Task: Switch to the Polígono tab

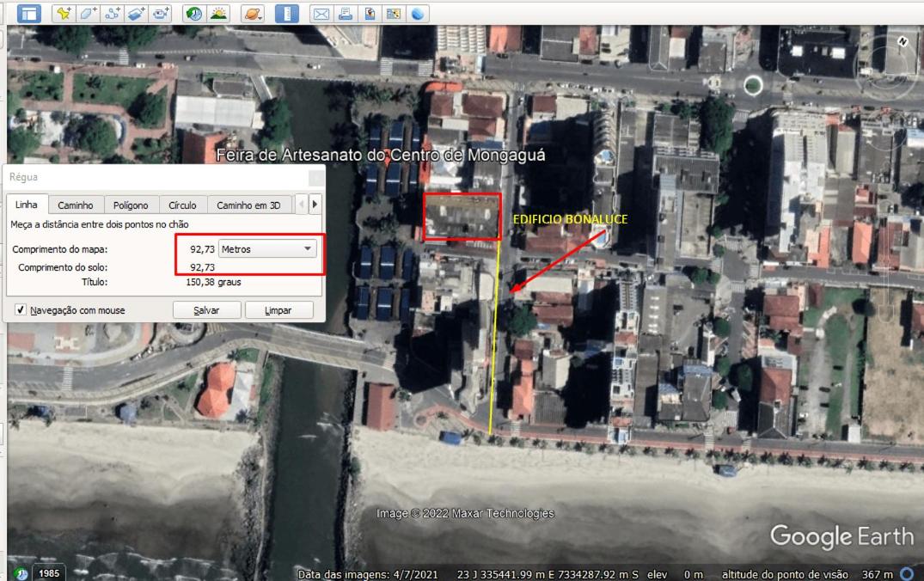Action: pyautogui.click(x=131, y=205)
